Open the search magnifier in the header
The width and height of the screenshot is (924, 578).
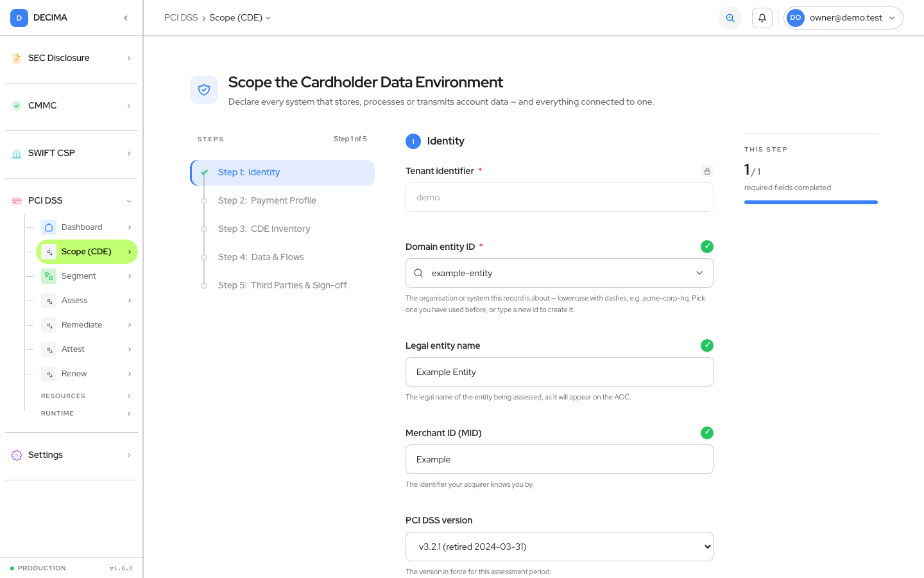730,18
